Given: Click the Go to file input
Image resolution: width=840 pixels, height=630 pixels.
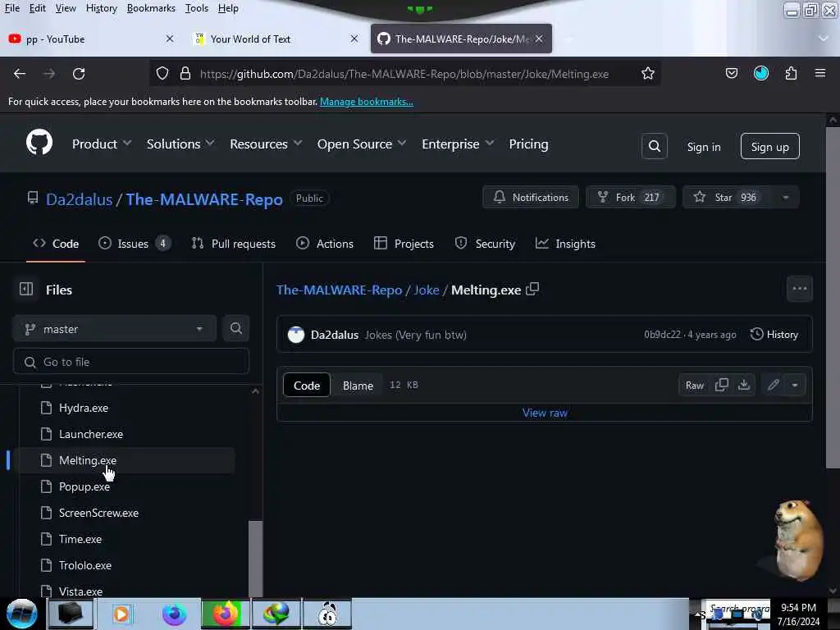Looking at the screenshot, I should click(131, 362).
